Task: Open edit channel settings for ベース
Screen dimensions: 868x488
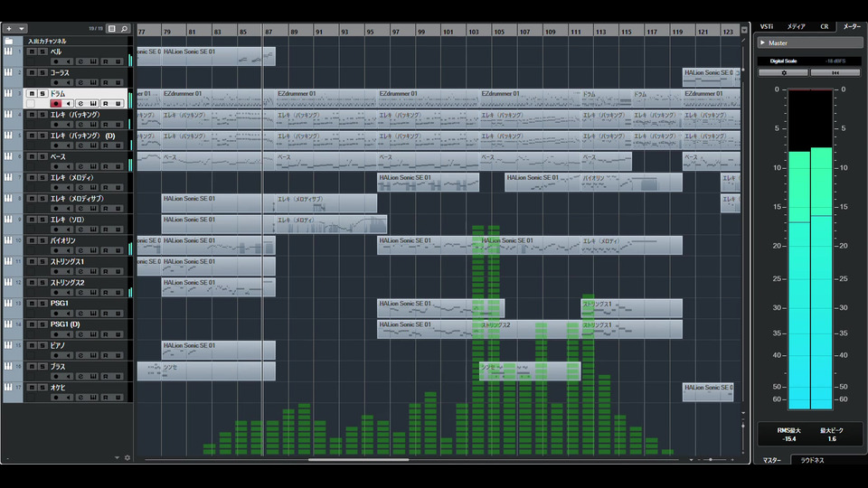Action: pos(80,166)
